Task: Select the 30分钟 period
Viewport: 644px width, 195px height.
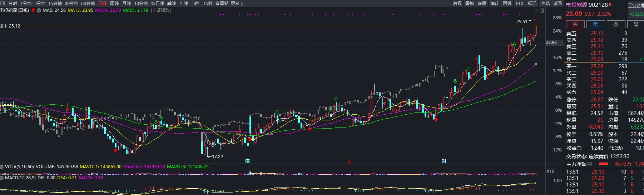Action: [x=71, y=3]
